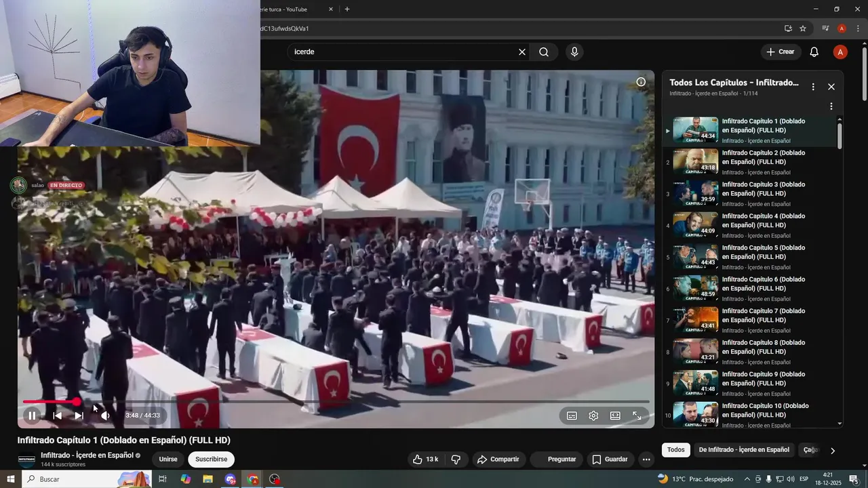
Task: Open Discord from the taskbar
Action: coord(231,479)
